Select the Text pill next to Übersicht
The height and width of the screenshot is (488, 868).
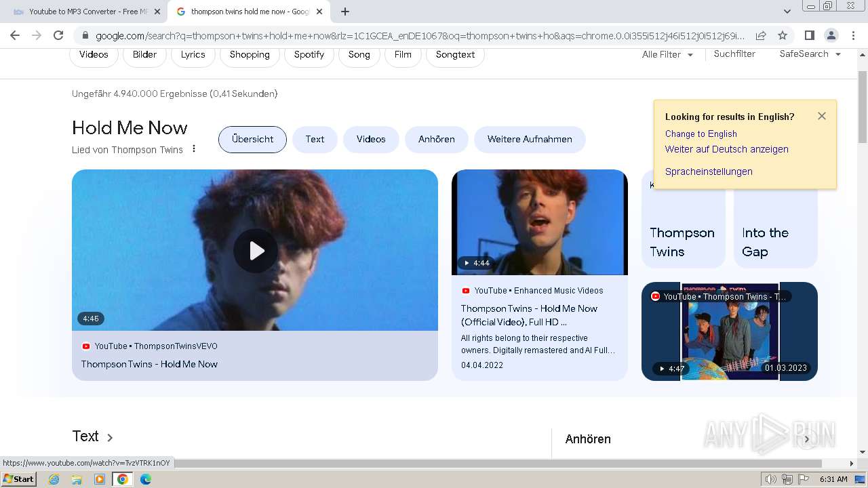tap(315, 139)
